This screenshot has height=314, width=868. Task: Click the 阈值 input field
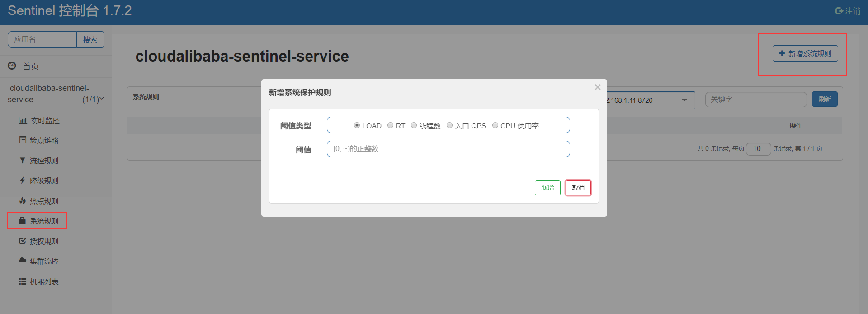point(448,149)
